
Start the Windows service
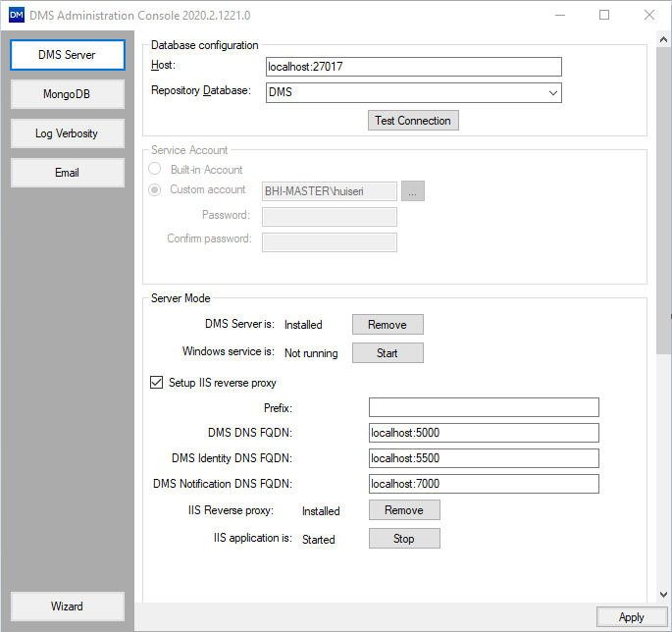pos(388,353)
